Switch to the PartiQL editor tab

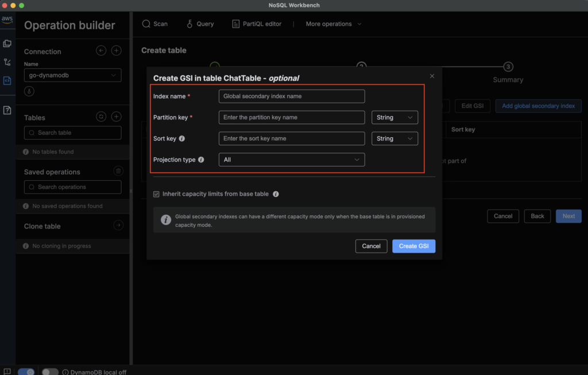coord(257,24)
